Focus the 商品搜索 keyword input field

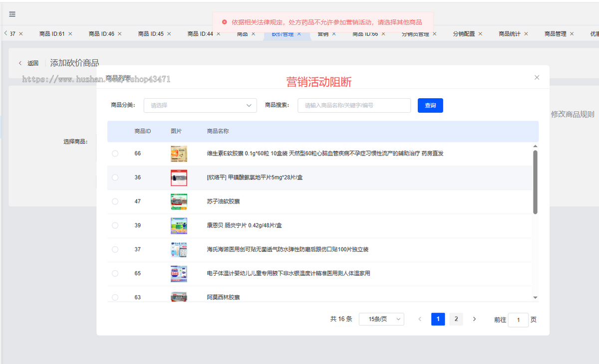coord(354,105)
